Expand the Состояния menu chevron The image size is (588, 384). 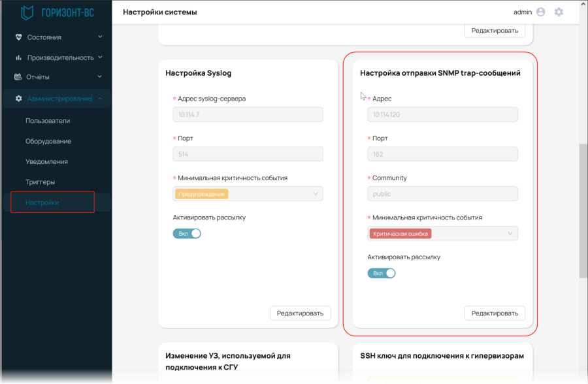click(x=100, y=37)
